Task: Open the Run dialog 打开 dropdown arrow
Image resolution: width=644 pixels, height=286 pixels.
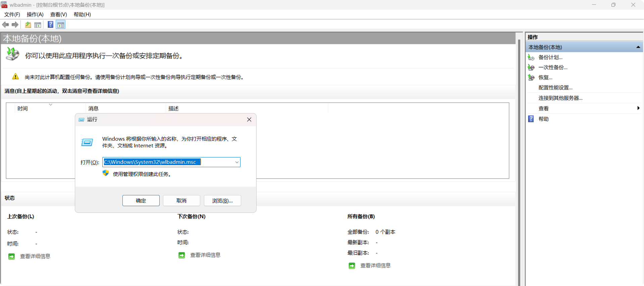Action: 237,162
